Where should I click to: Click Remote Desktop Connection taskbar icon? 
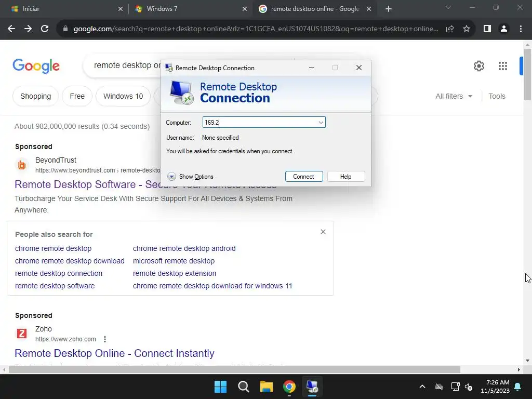tap(312, 387)
